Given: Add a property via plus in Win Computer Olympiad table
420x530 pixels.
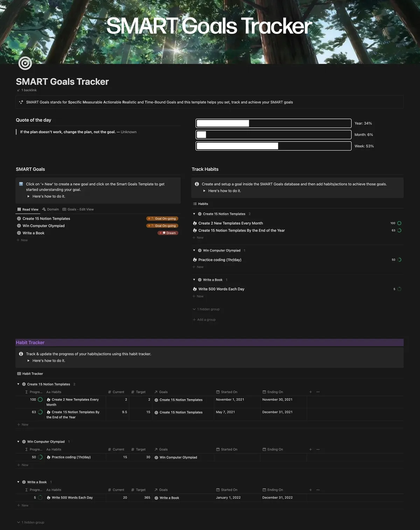Looking at the screenshot, I should point(310,449).
